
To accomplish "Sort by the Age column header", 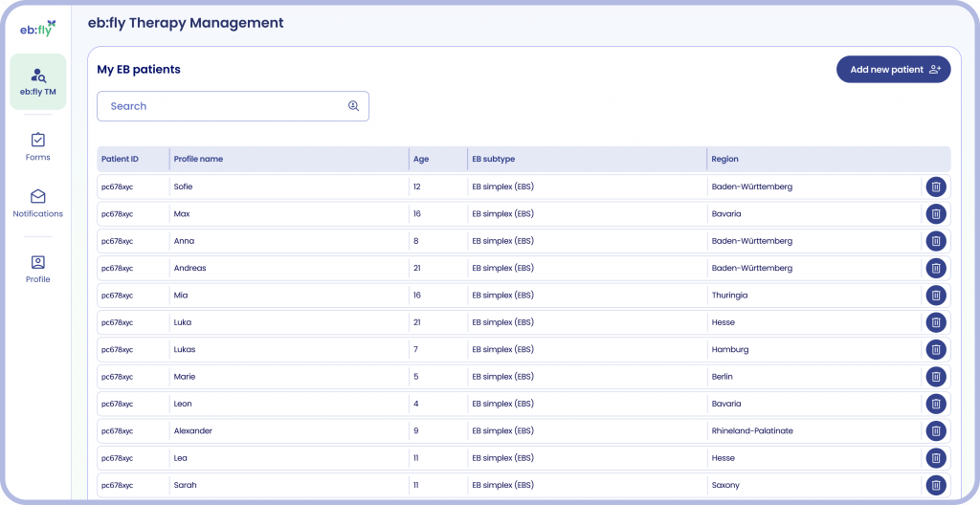I will (x=421, y=159).
